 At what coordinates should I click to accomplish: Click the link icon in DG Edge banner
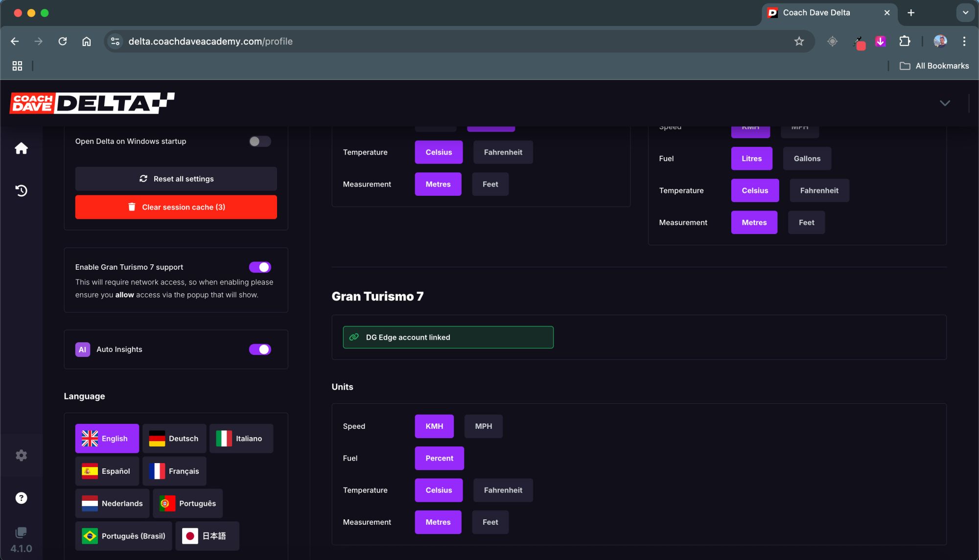tap(354, 337)
